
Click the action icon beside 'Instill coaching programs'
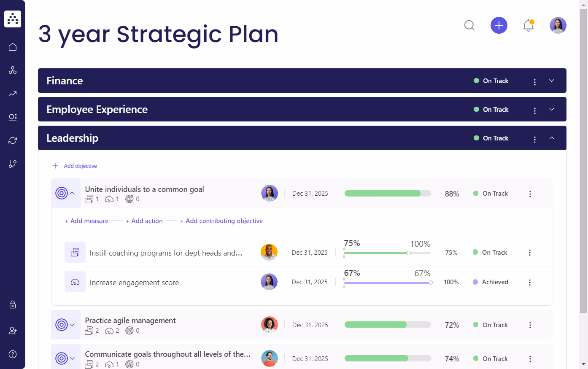[x=75, y=252]
